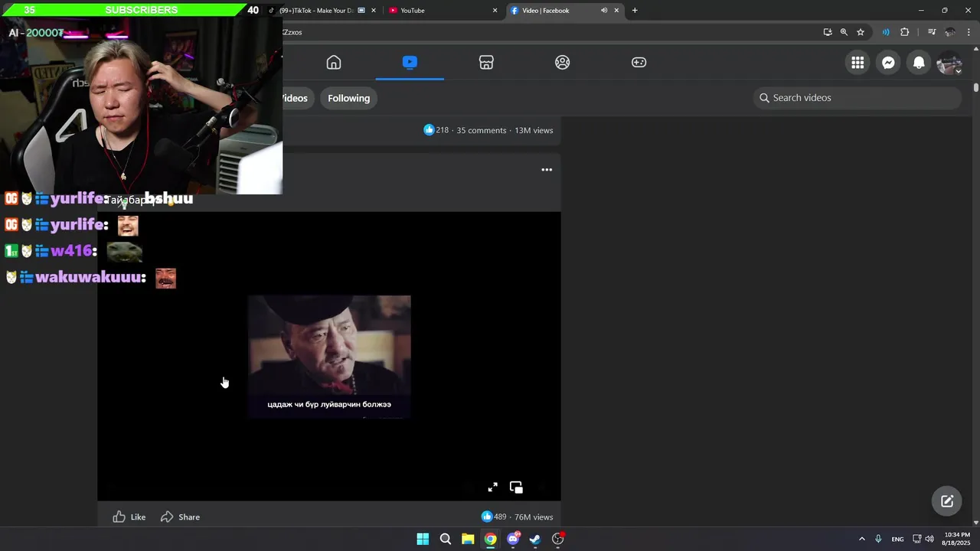Like the video with 489 reactions
980x551 pixels.
coord(129,517)
